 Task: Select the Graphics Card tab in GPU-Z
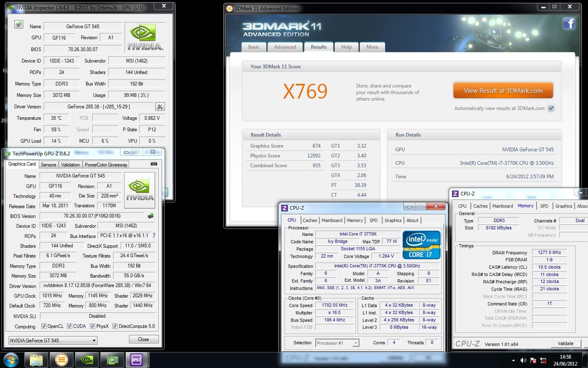(x=22, y=164)
